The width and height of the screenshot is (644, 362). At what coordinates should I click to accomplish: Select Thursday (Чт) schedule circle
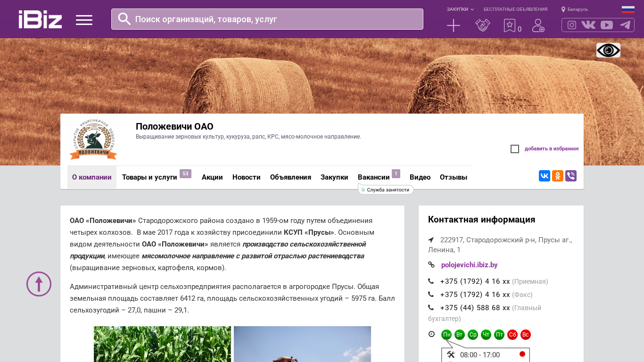pos(486,335)
